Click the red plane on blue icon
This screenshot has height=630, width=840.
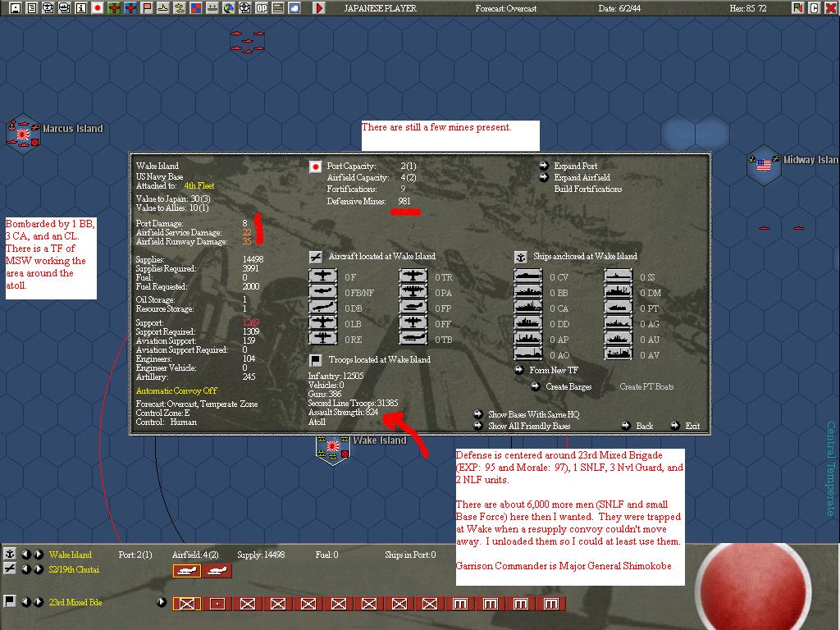pyautogui.click(x=130, y=8)
